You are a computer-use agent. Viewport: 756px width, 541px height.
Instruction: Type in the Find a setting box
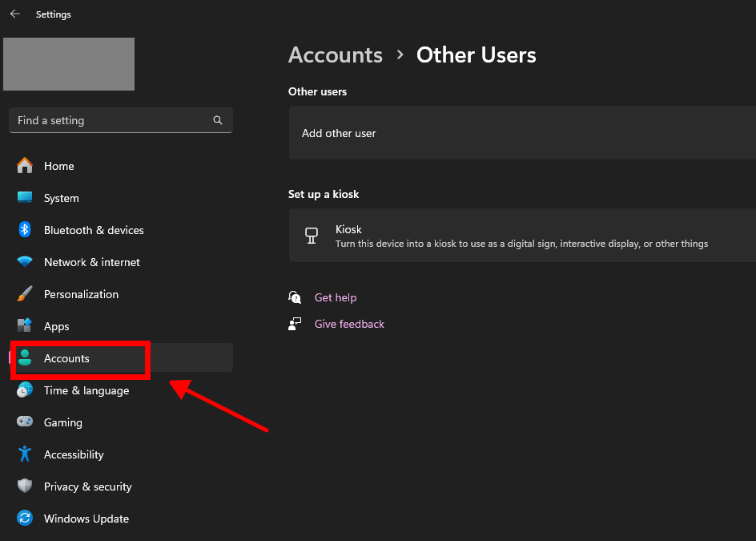click(112, 120)
